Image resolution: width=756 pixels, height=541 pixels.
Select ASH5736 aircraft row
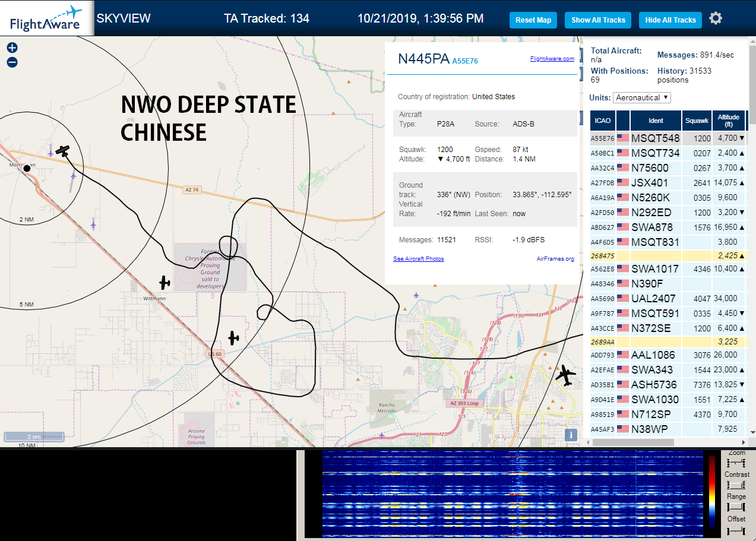pos(668,385)
